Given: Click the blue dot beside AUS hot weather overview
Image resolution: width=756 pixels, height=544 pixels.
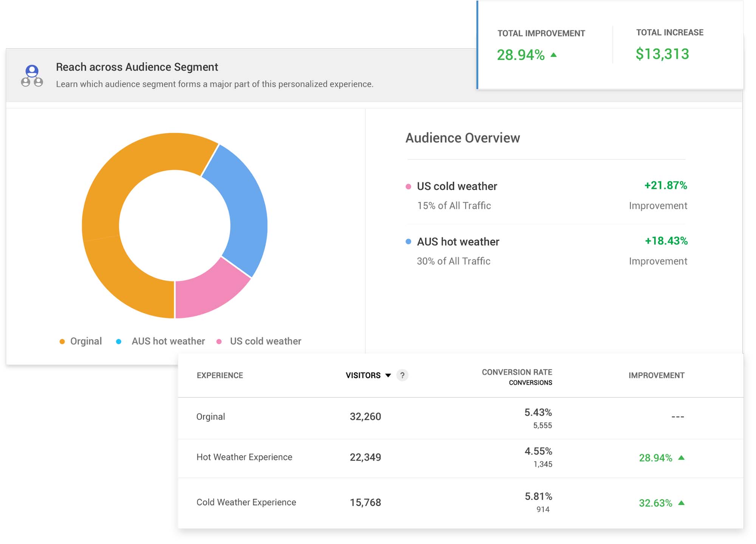Looking at the screenshot, I should [x=408, y=242].
